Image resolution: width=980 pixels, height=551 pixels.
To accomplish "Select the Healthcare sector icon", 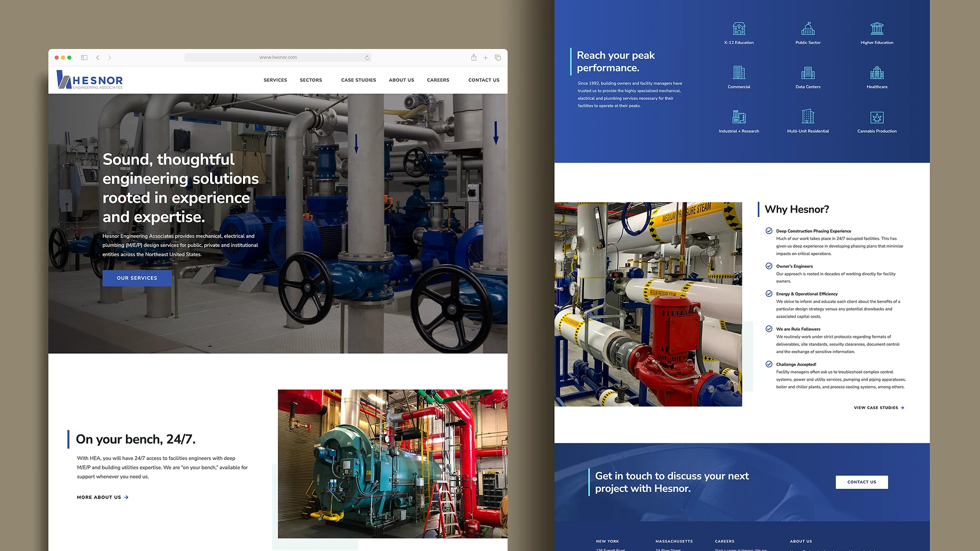I will [x=877, y=72].
